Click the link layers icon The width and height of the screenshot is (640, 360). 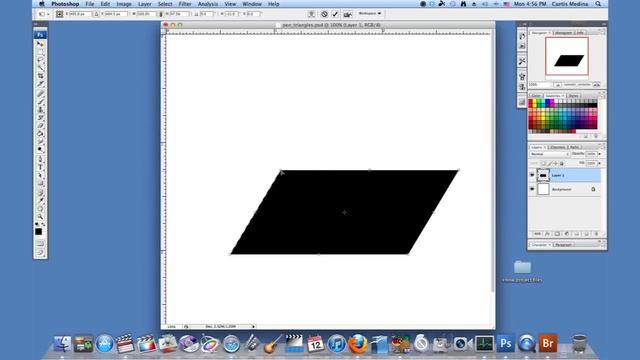point(538,234)
